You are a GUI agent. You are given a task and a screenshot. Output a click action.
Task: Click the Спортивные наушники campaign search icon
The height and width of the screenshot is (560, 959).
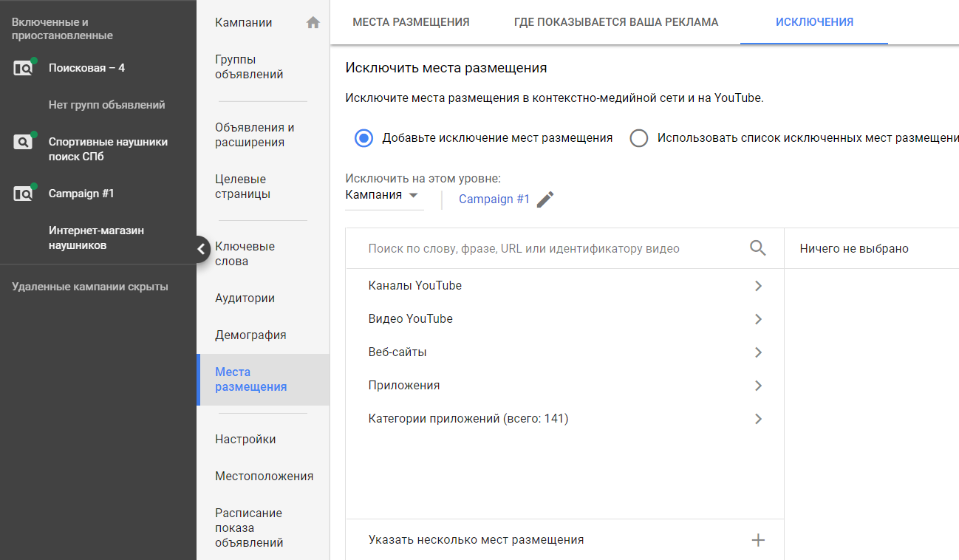pos(24,142)
